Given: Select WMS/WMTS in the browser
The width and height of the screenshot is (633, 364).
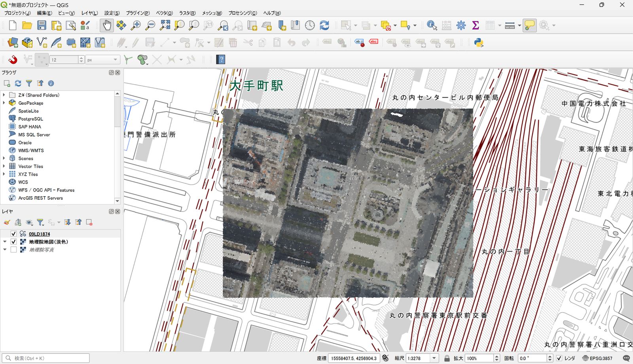Looking at the screenshot, I should click(31, 150).
